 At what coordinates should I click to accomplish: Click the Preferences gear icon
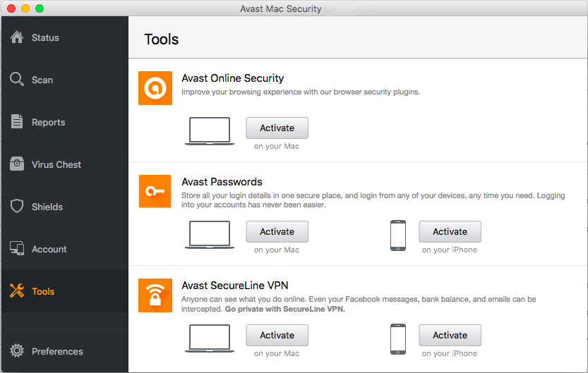point(17,351)
